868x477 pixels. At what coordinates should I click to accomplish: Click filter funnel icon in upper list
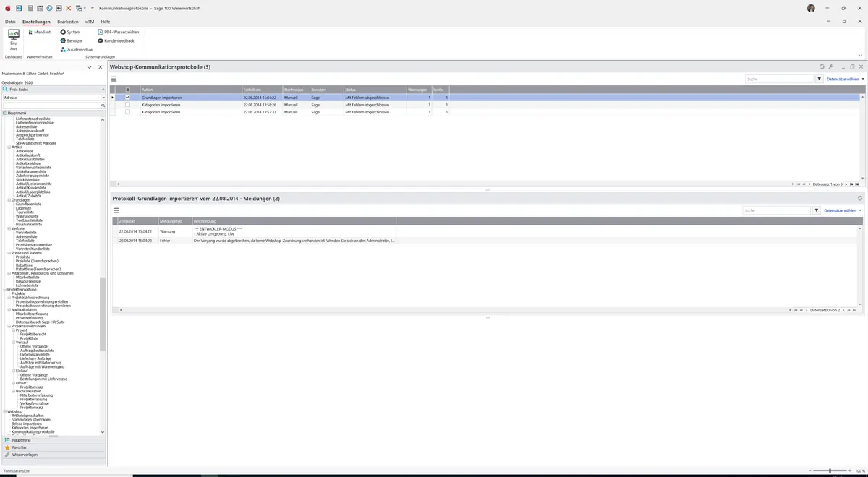click(x=820, y=79)
